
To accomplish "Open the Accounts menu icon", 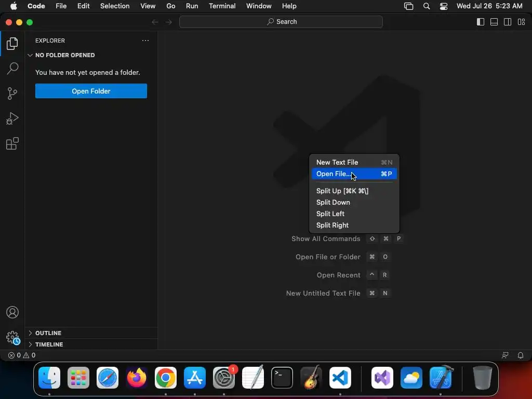I will 12,312.
